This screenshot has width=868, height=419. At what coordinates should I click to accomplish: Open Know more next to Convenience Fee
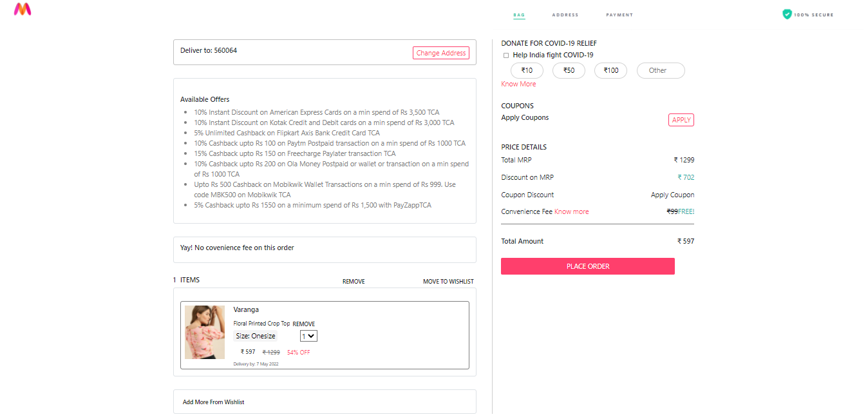pyautogui.click(x=571, y=211)
